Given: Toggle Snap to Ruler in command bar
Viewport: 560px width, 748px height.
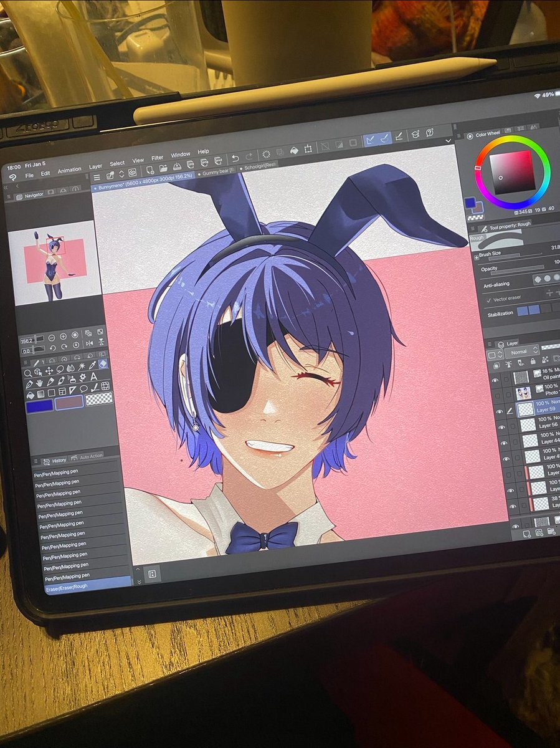Looking at the screenshot, I should pyautogui.click(x=370, y=140).
